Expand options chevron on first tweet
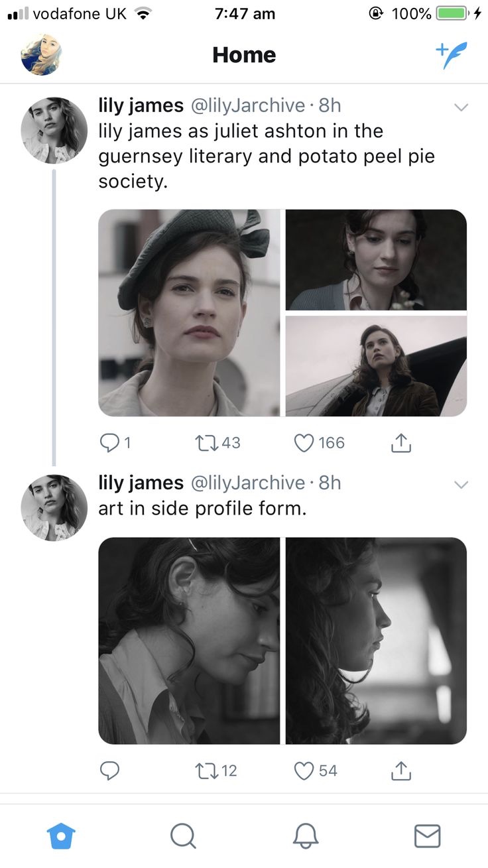 (x=461, y=107)
